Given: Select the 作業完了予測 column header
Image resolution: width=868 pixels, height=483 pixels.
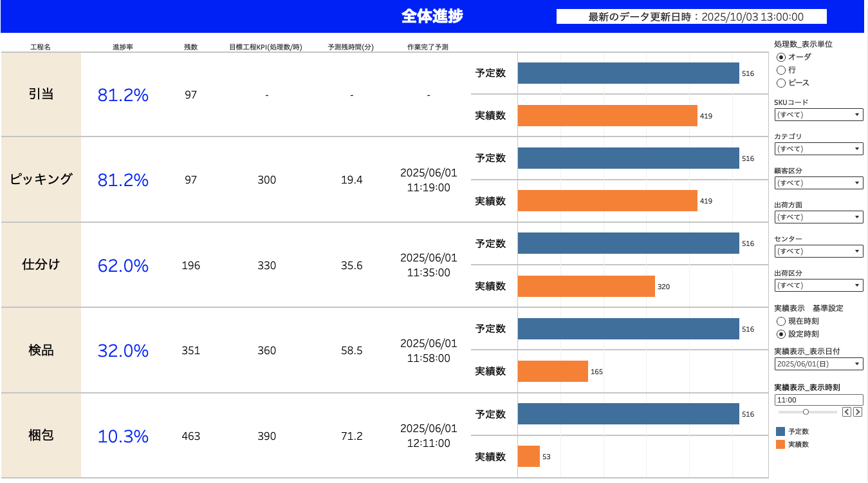Looking at the screenshot, I should [428, 47].
